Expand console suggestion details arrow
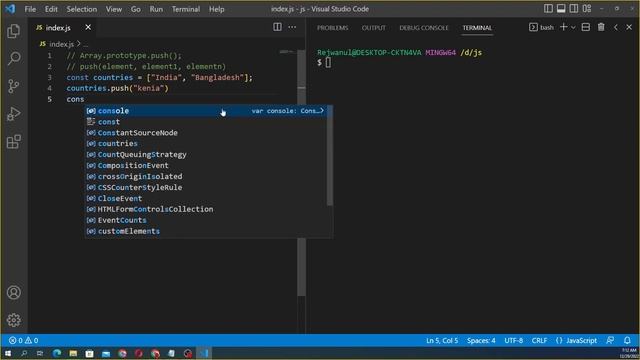 click(322, 111)
